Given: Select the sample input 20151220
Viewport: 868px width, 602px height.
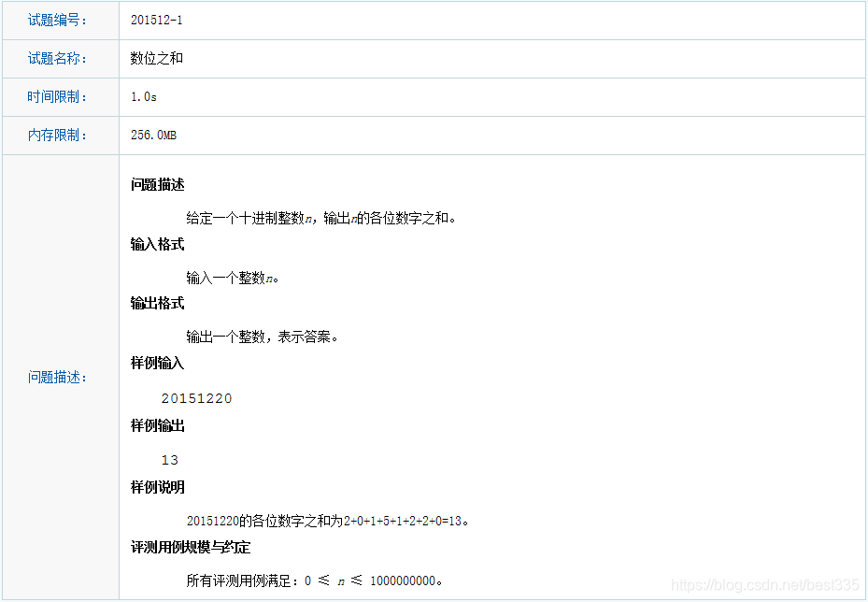Looking at the screenshot, I should [x=196, y=399].
